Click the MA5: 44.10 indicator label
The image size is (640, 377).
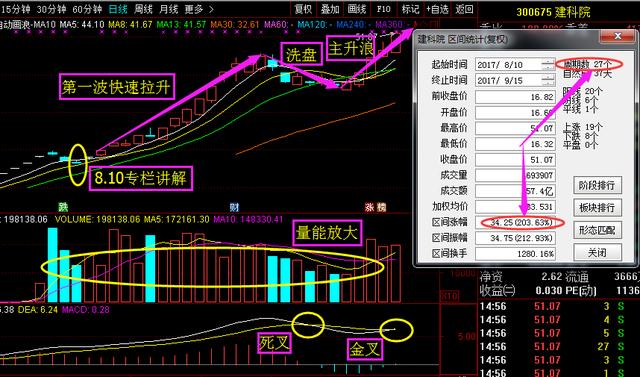82,25
